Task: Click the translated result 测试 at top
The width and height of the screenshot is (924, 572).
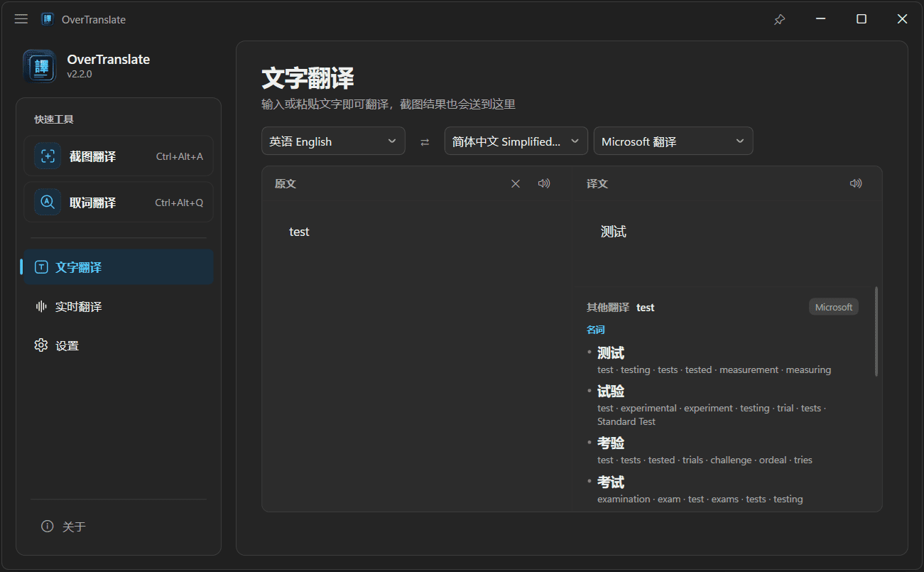Action: tap(614, 232)
